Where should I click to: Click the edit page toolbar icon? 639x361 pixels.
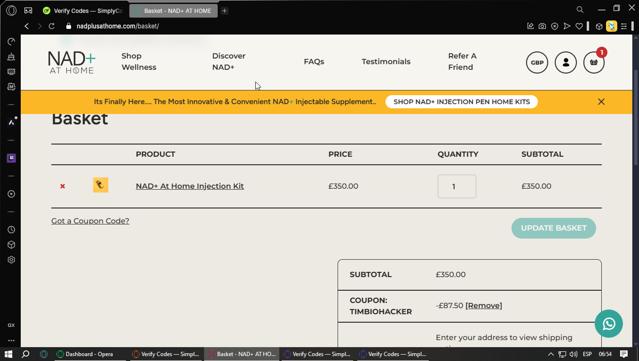tap(530, 26)
